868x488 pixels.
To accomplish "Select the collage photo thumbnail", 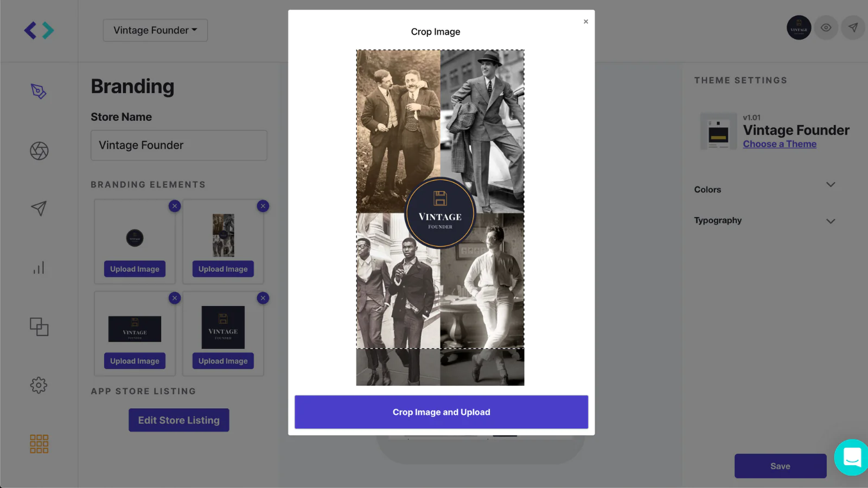I will click(x=224, y=235).
